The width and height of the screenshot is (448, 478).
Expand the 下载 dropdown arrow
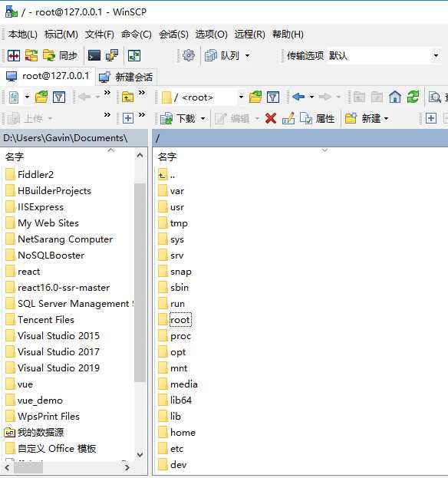[x=203, y=118]
